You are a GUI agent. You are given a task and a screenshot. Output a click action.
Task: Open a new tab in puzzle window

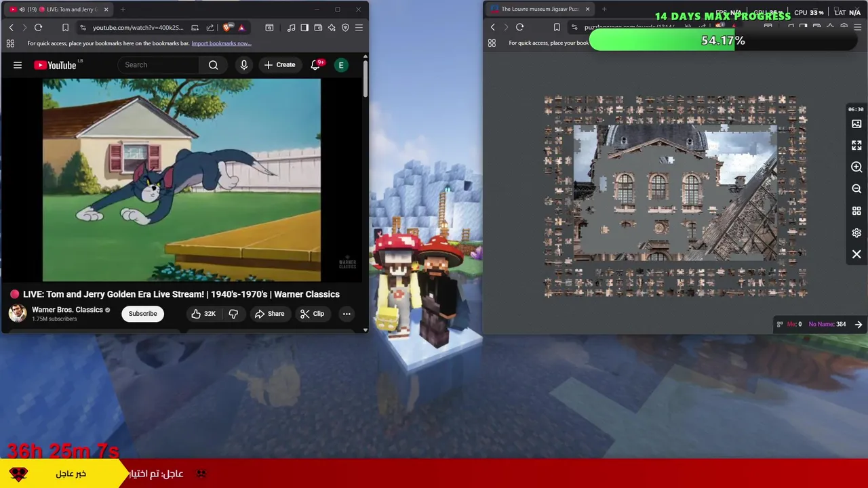(x=604, y=9)
